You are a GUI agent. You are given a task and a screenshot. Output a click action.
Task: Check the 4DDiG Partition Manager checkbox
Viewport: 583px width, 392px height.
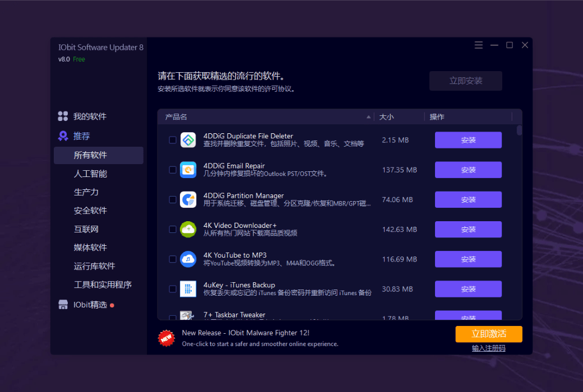point(173,199)
